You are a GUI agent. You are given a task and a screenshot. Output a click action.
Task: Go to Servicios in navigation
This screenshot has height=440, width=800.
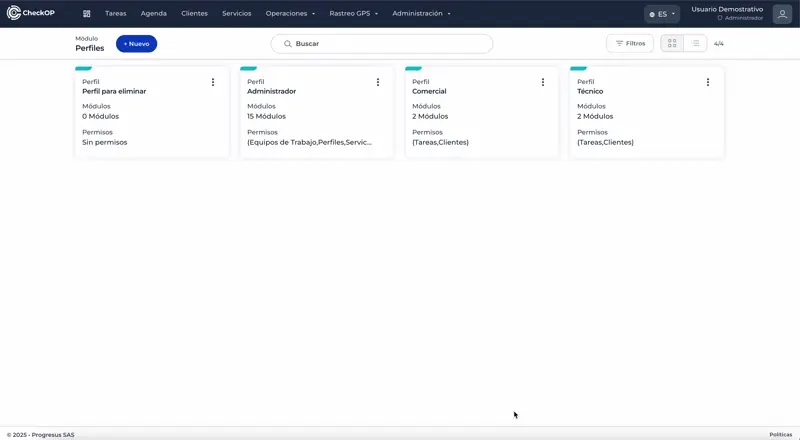(237, 14)
